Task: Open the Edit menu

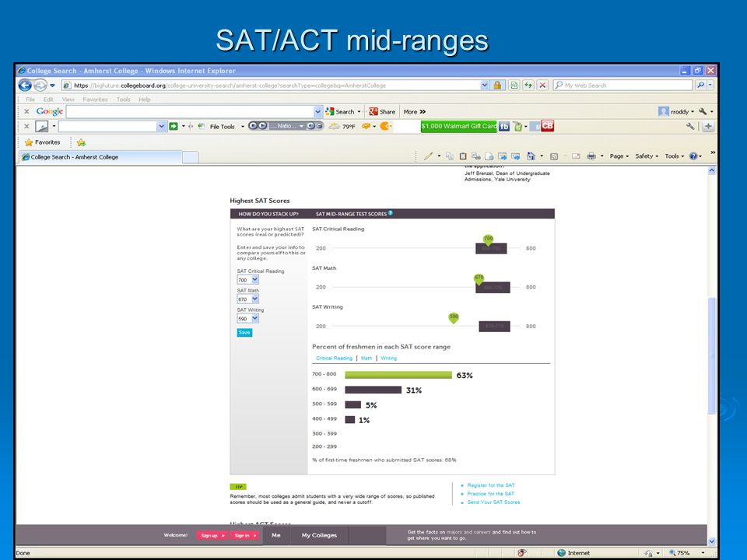Action: 48,100
